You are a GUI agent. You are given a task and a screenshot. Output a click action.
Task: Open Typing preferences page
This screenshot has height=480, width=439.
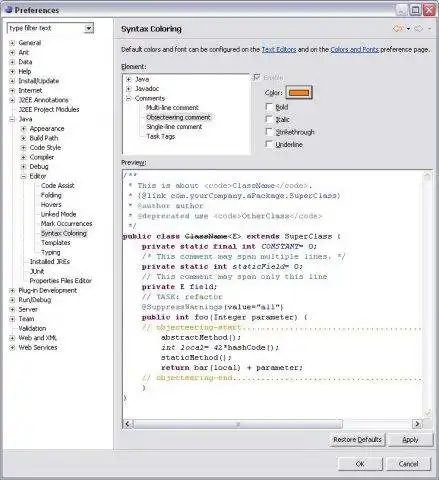51,252
